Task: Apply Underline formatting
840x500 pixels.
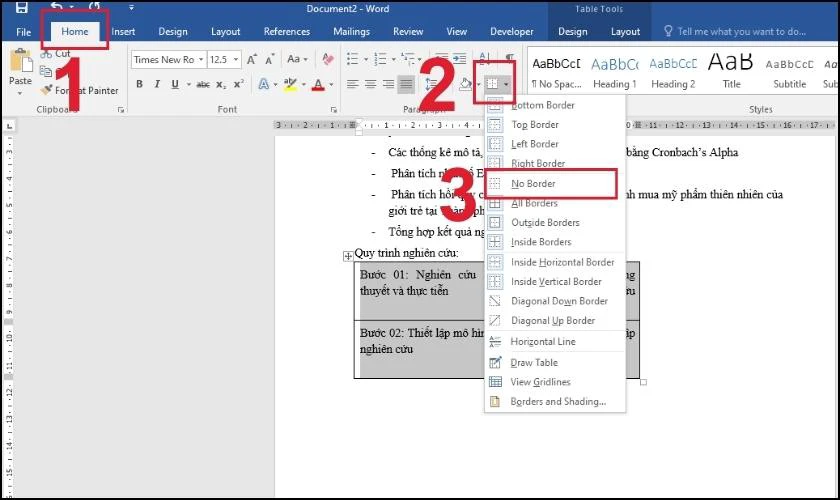Action: [x=175, y=84]
